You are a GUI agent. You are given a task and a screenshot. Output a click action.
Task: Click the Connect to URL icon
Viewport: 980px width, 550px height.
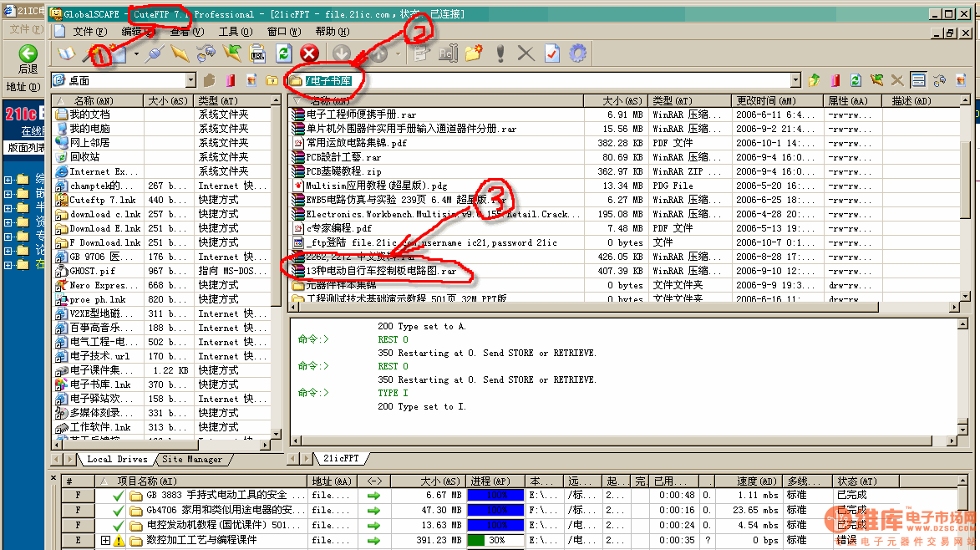pyautogui.click(x=258, y=53)
